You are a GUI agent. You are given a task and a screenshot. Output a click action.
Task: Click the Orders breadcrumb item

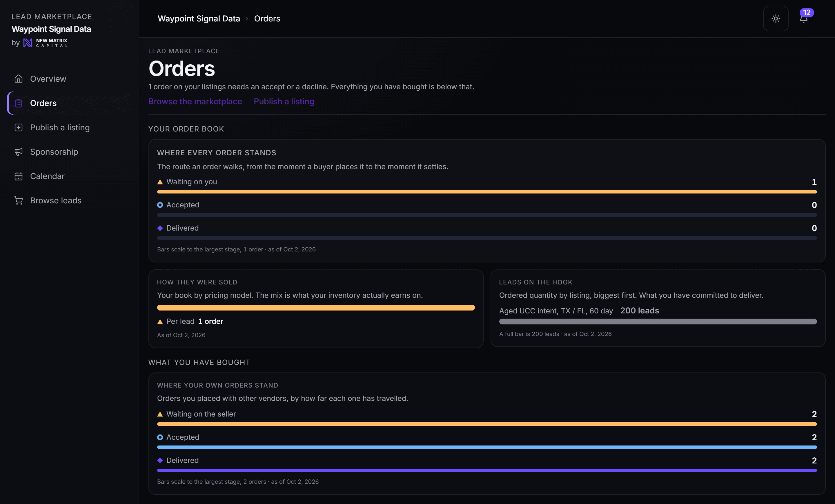pyautogui.click(x=267, y=19)
